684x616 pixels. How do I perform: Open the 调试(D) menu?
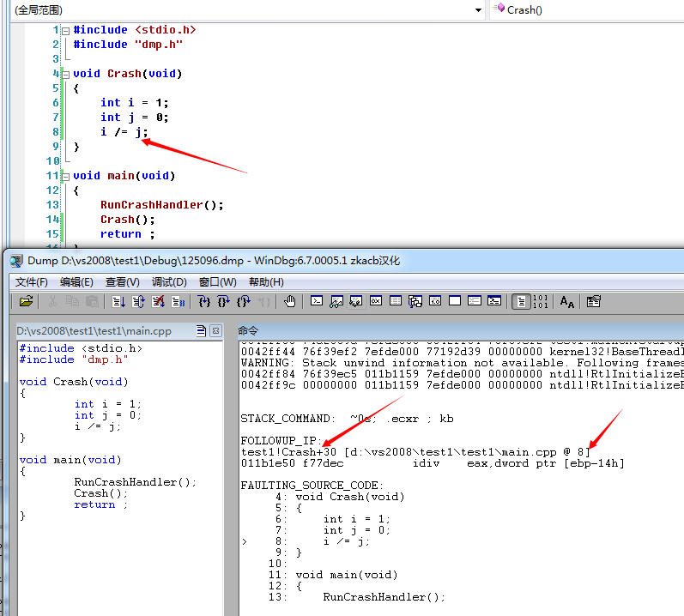click(169, 282)
